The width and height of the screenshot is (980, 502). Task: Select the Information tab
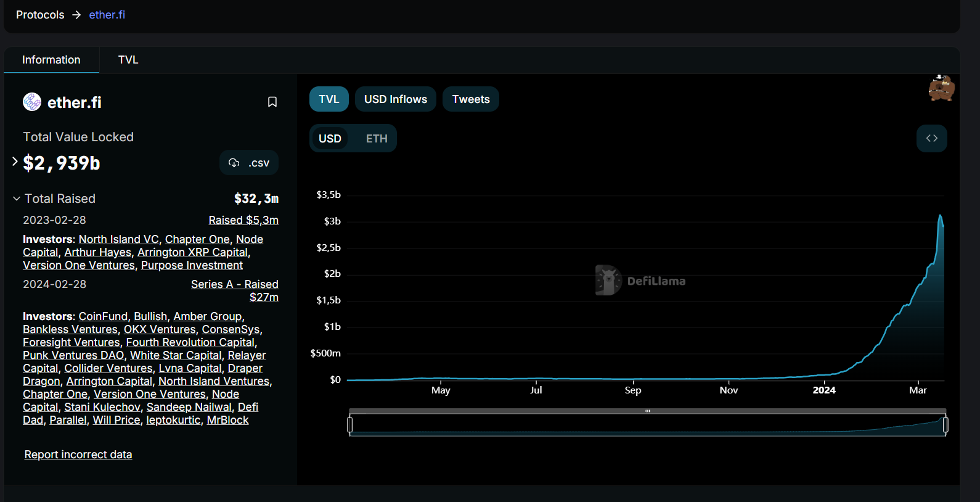[51, 60]
